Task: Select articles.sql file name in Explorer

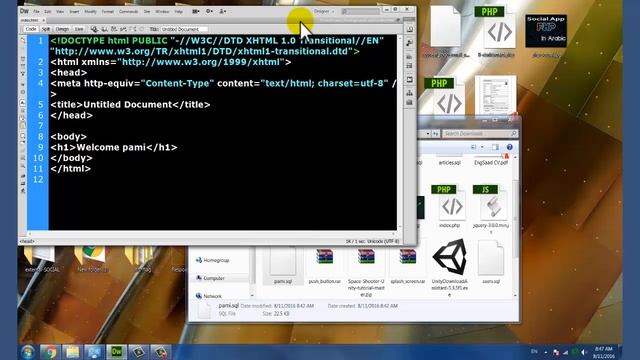Action: click(x=449, y=162)
